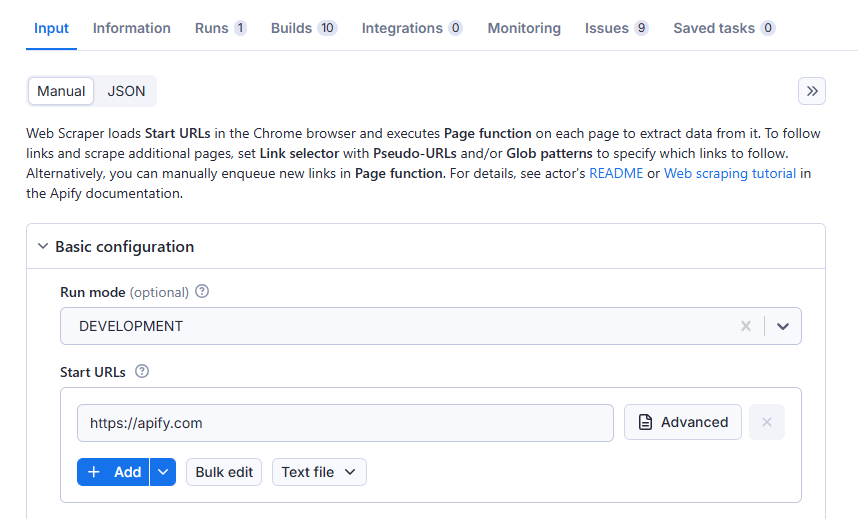Switch input view to JSON
The image size is (858, 519).
[127, 91]
